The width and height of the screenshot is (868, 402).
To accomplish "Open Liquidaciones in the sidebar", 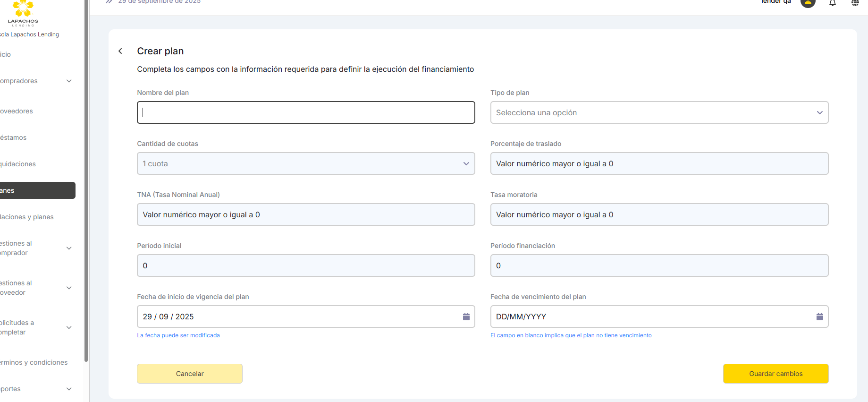I will point(19,164).
